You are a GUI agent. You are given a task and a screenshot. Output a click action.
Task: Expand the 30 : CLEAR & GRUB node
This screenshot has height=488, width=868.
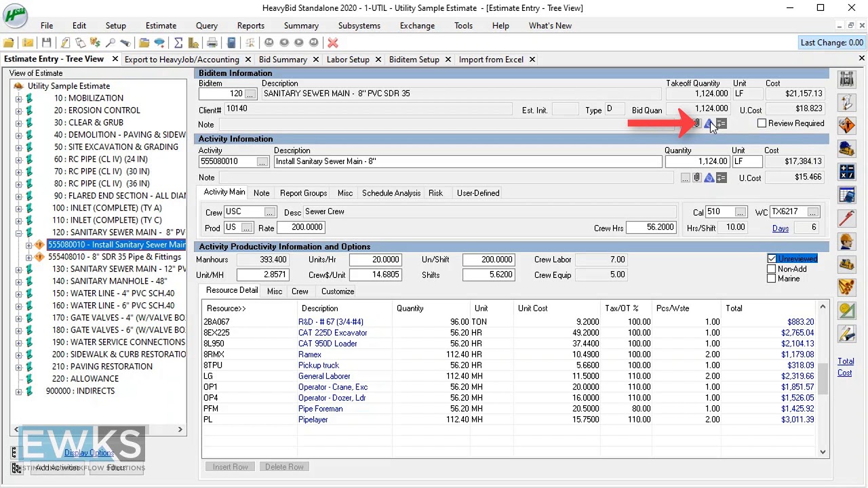click(18, 123)
